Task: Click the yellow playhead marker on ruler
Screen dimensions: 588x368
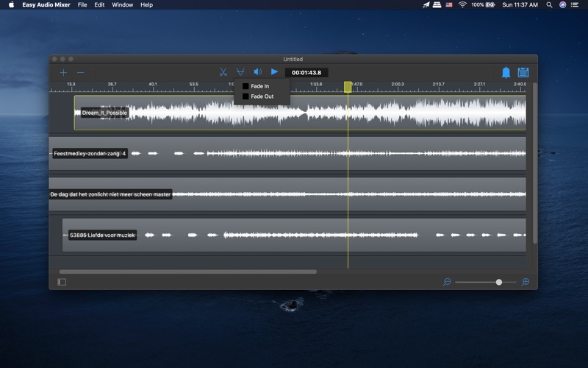Action: pos(348,87)
